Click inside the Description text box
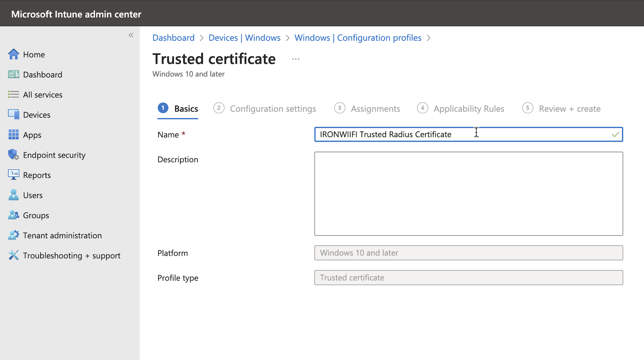The height and width of the screenshot is (360, 644). coord(468,193)
